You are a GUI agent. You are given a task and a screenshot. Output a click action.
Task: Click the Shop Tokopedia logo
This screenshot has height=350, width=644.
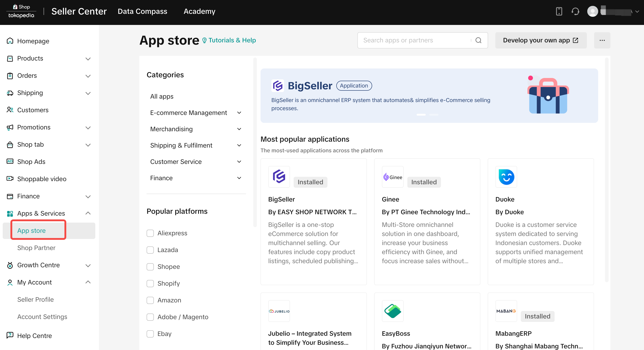point(21,11)
